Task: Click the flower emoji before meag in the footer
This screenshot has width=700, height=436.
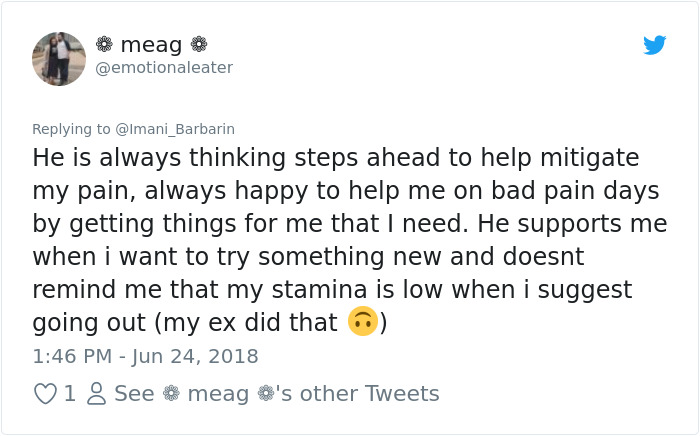Action: (170, 394)
